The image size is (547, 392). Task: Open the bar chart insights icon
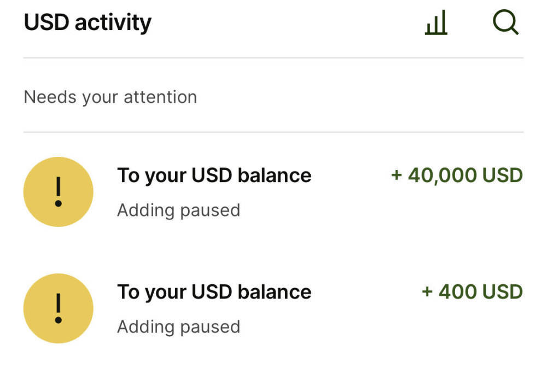pyautogui.click(x=436, y=24)
